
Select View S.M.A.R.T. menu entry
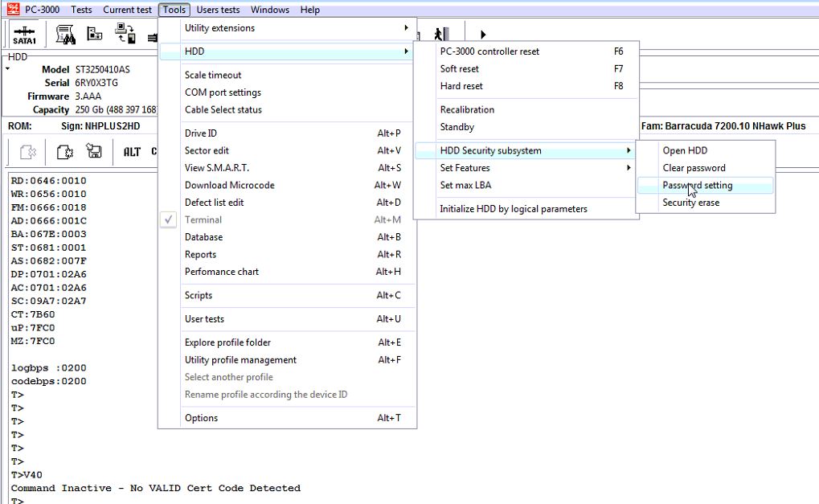pyautogui.click(x=287, y=168)
